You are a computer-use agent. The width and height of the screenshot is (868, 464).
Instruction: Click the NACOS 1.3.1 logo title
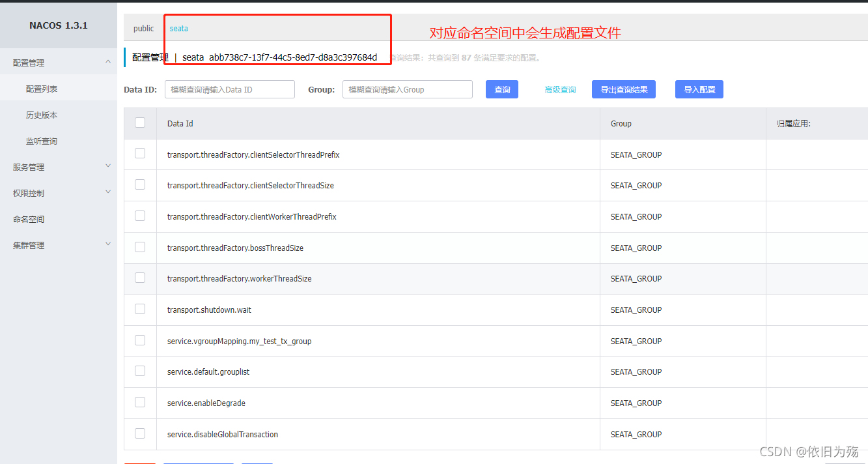(59, 25)
